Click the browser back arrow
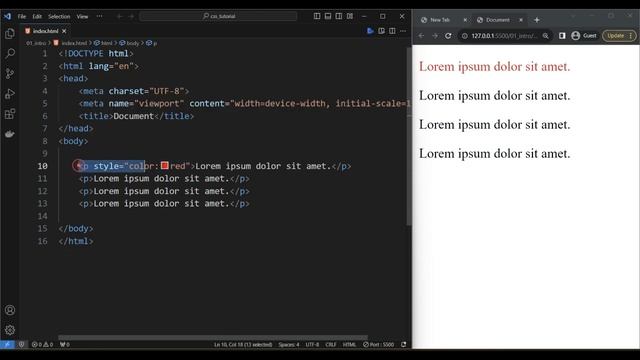Image resolution: width=640 pixels, height=360 pixels. tap(421, 36)
